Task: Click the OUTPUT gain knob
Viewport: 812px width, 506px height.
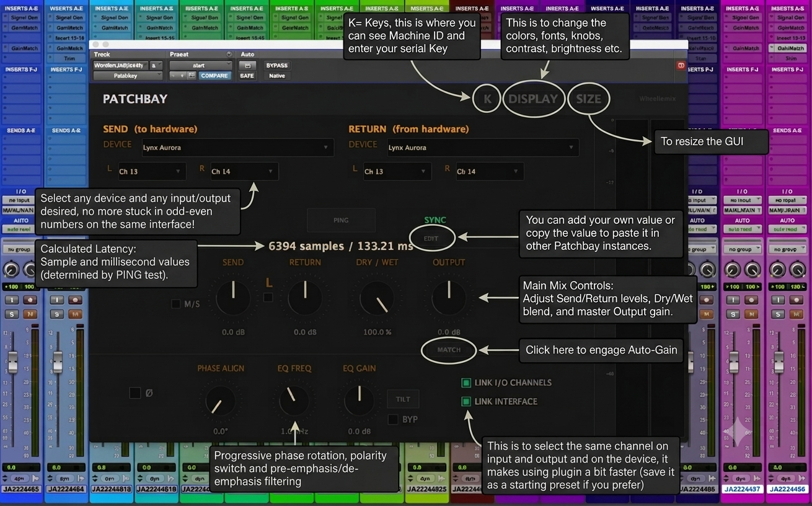Action: (x=449, y=298)
